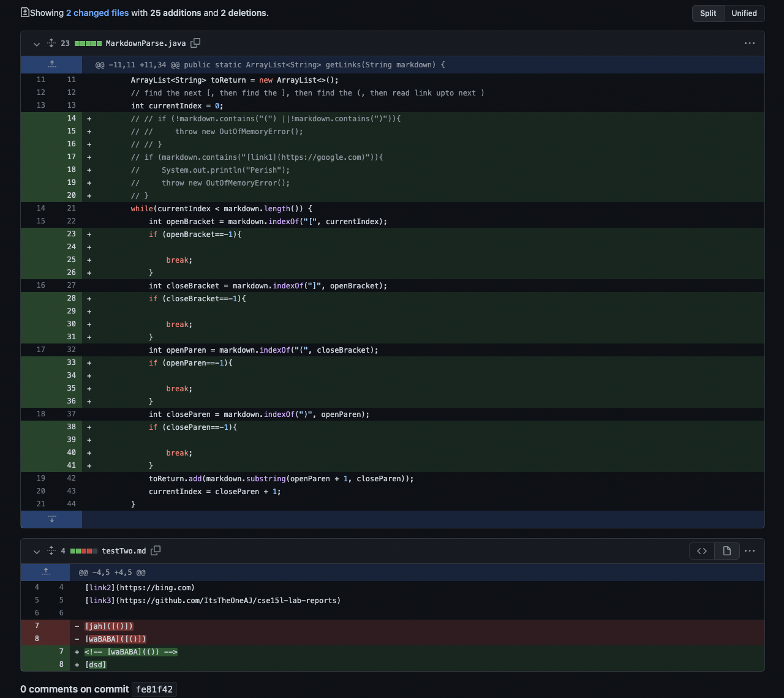Open testTwo.md more options menu

tap(749, 551)
